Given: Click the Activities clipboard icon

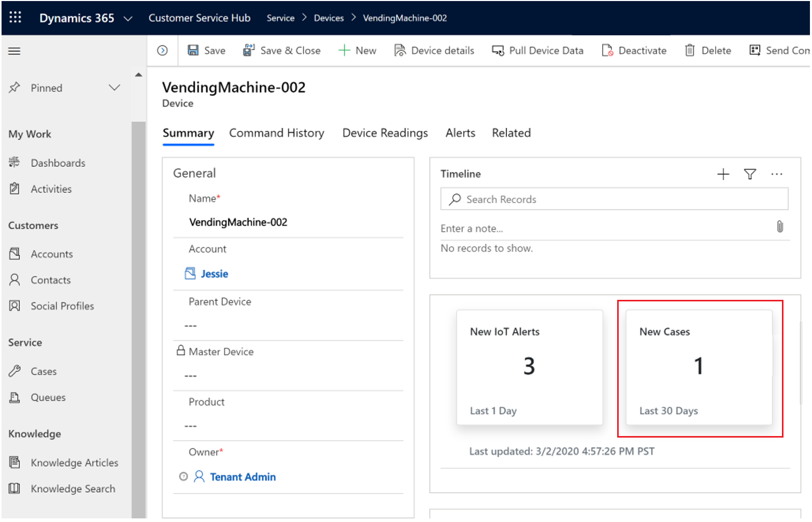Looking at the screenshot, I should pyautogui.click(x=15, y=189).
